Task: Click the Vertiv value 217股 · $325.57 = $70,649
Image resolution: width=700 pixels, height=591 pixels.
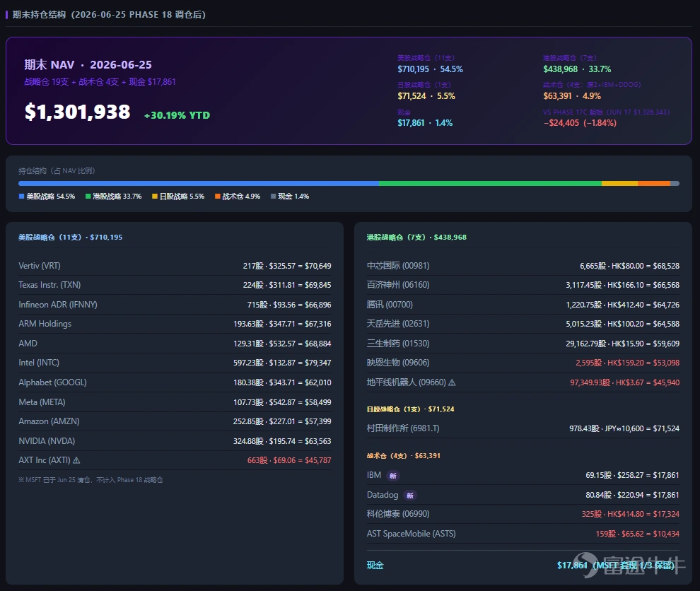Action: pyautogui.click(x=287, y=266)
